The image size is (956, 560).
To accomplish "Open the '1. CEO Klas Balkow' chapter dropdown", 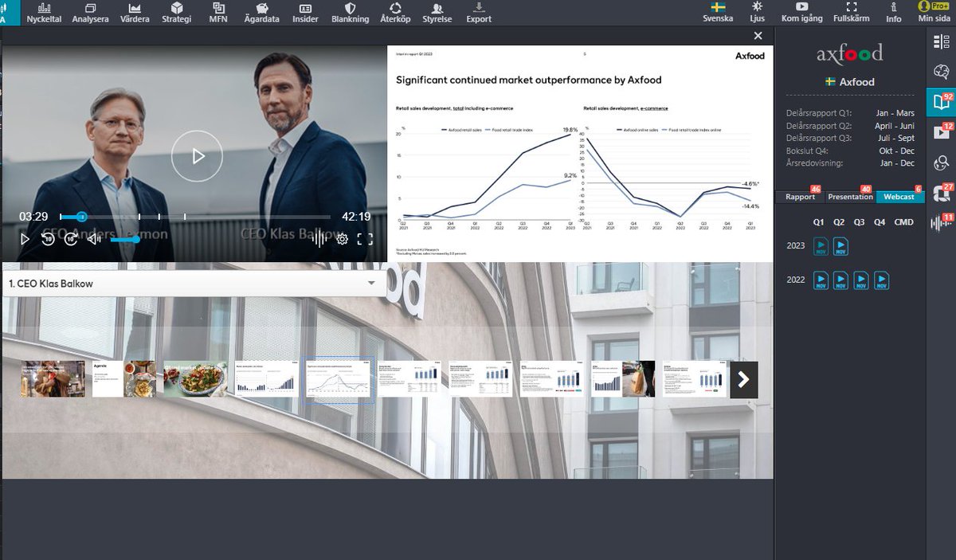I will coord(193,284).
